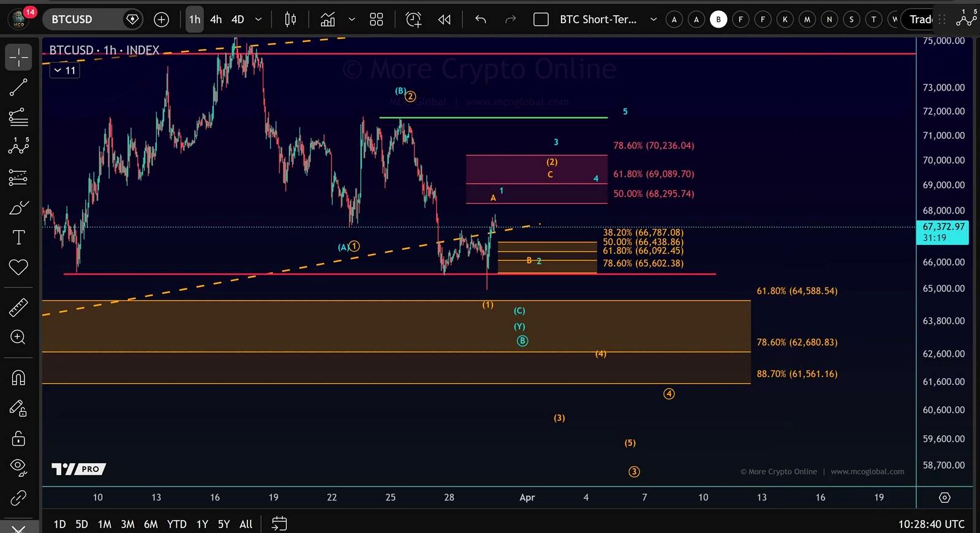
Task: Open the forecasting and measurement tools
Action: click(18, 177)
